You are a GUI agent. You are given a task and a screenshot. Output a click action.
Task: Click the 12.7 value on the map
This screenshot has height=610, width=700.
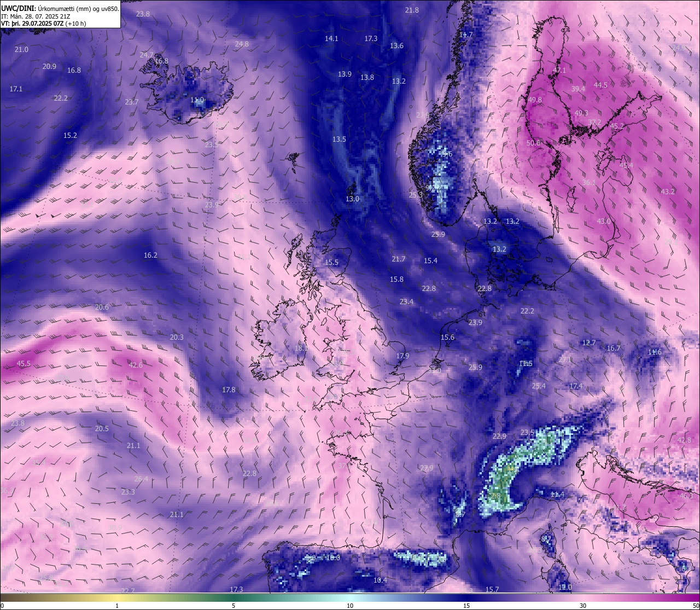[589, 342]
